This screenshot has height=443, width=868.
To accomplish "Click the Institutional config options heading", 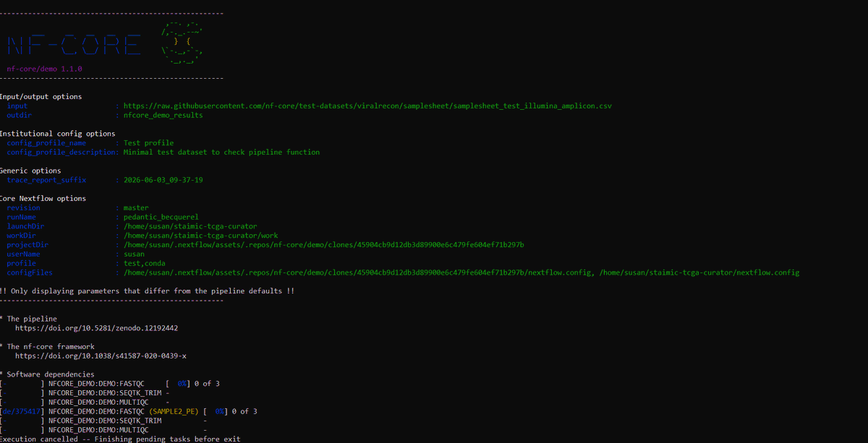I will coord(58,134).
